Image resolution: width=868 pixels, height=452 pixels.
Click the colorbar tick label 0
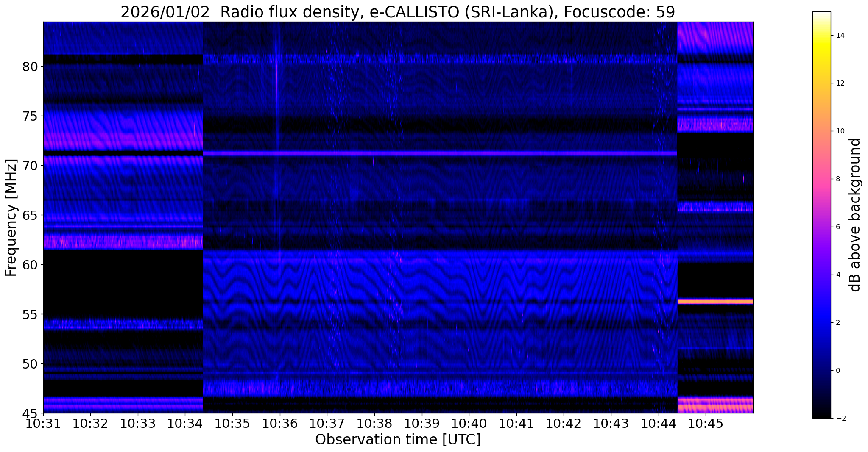pyautogui.click(x=837, y=371)
